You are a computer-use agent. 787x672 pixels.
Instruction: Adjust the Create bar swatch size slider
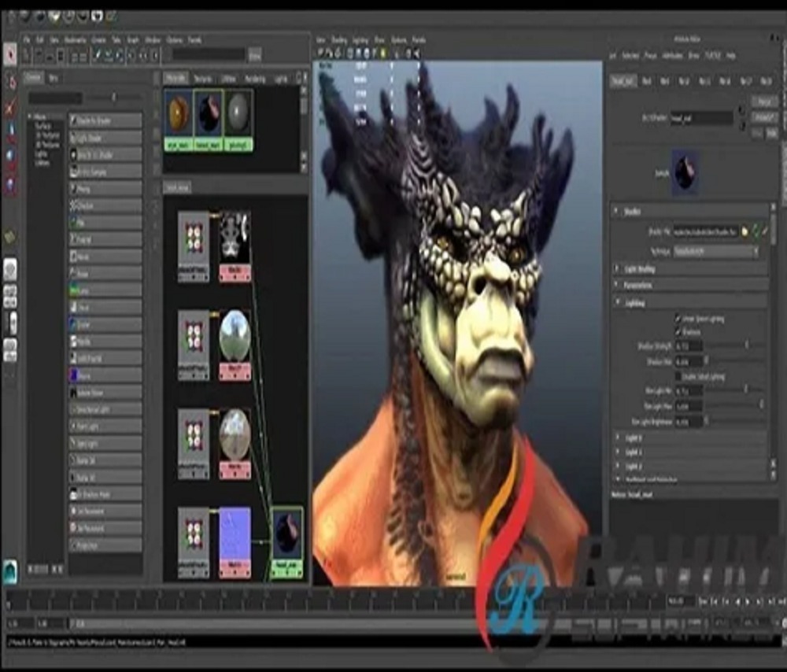pyautogui.click(x=115, y=98)
